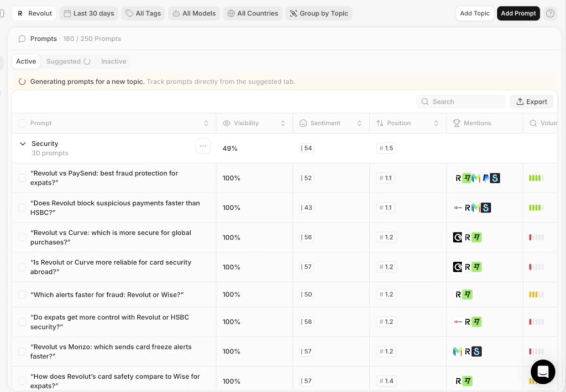Open the All Tags filter
The height and width of the screenshot is (392, 566).
[x=143, y=13]
